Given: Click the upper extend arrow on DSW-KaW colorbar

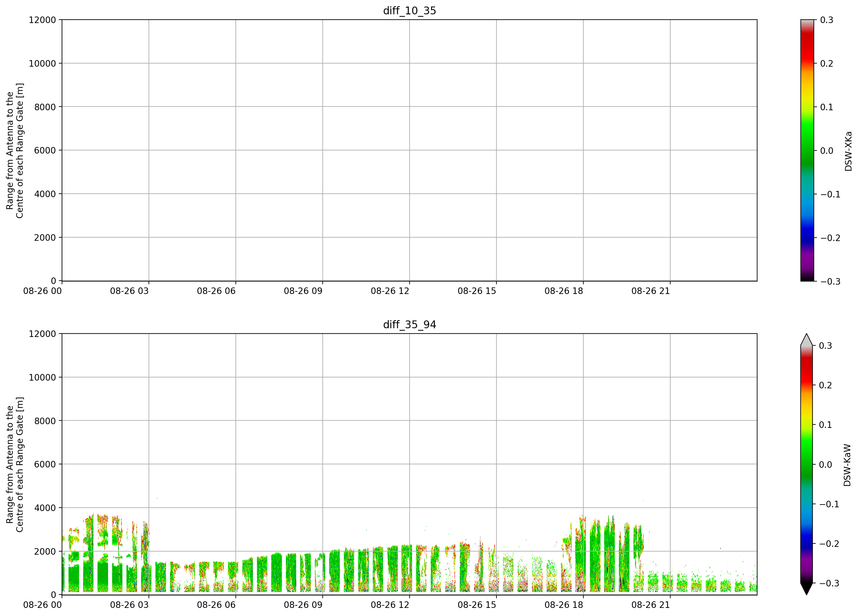Looking at the screenshot, I should click(807, 340).
